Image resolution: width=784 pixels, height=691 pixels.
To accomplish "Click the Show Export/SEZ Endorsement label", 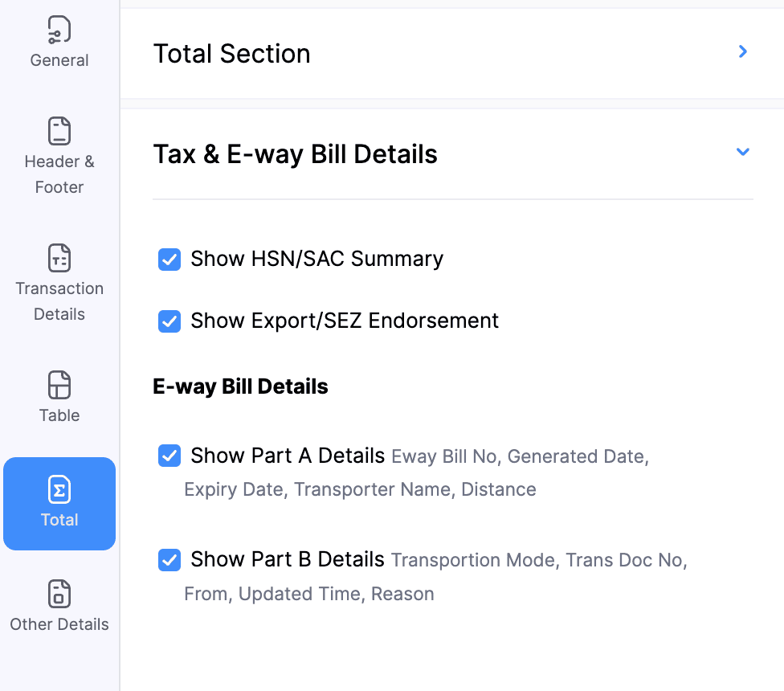I will pos(345,321).
